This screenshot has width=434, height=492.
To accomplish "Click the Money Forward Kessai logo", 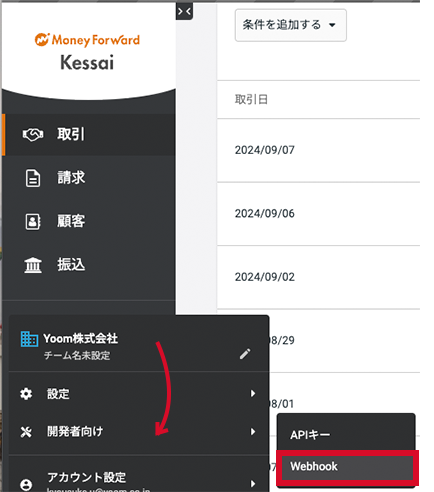I will 87,52.
